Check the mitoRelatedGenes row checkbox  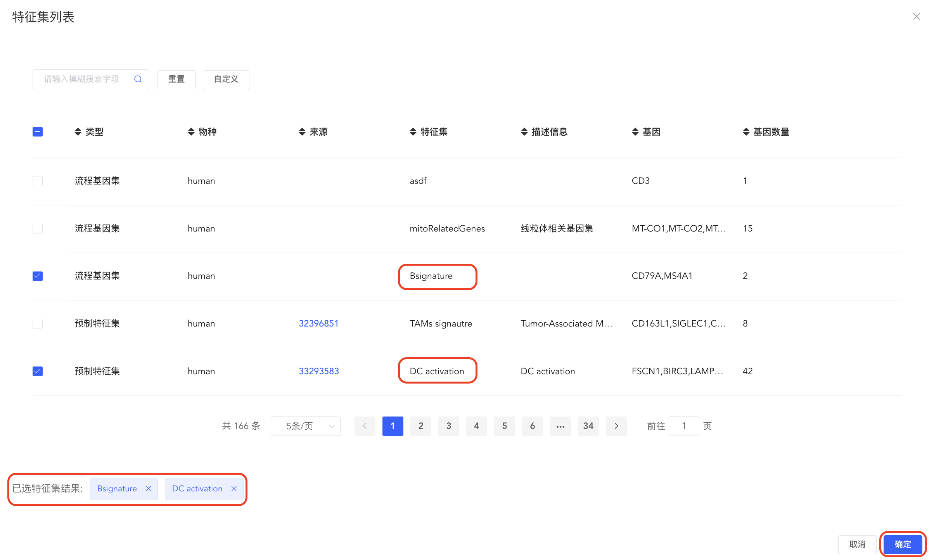click(x=38, y=228)
